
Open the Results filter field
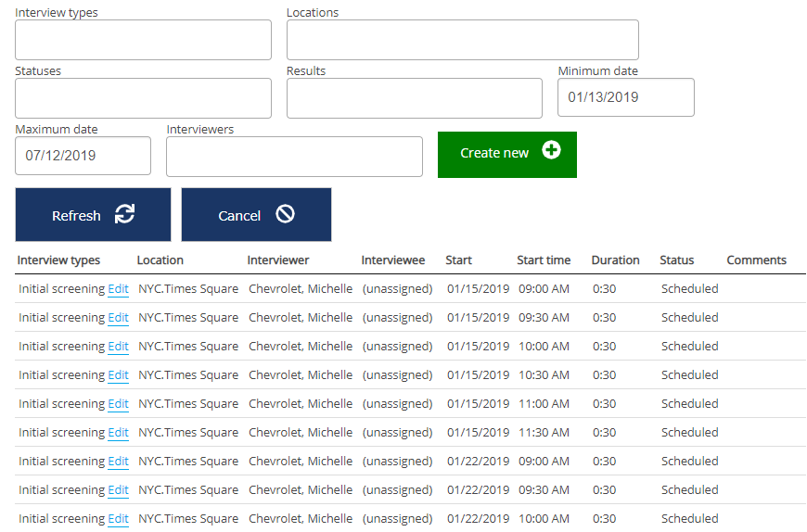pos(414,98)
